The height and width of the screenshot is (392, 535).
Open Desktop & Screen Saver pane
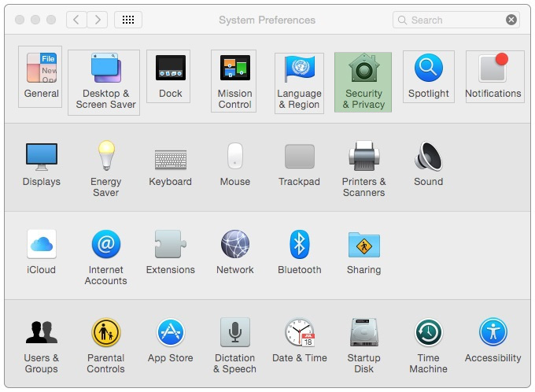click(x=104, y=83)
